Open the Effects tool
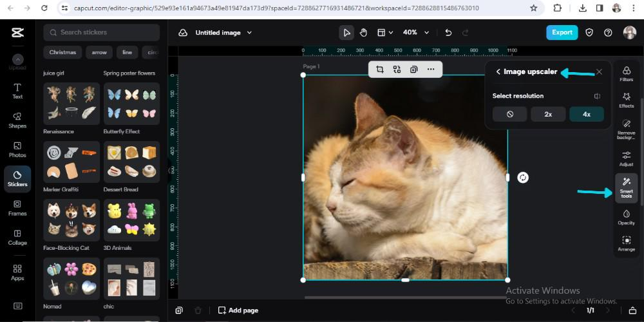 click(627, 100)
